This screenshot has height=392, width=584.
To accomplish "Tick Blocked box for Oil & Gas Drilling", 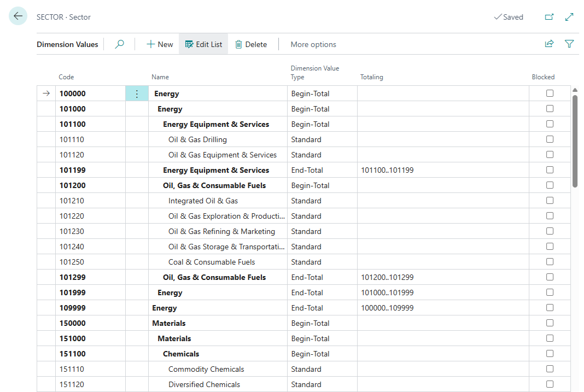I will pos(550,139).
